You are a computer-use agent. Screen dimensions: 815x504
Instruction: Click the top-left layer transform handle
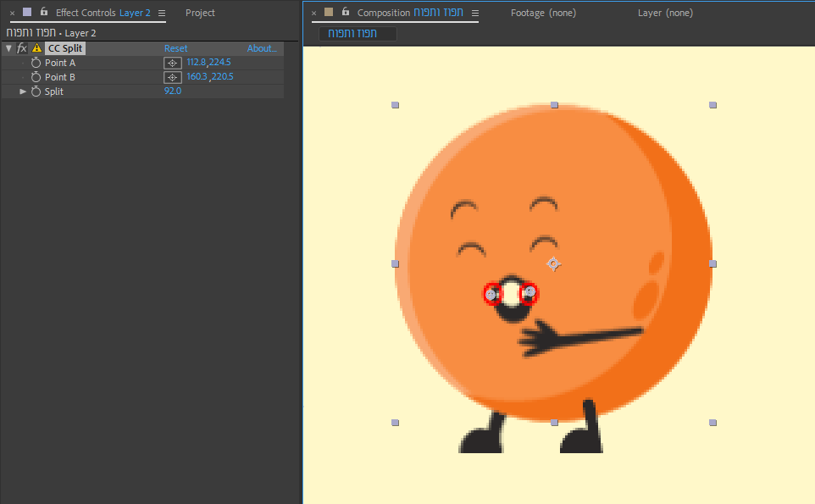[x=395, y=105]
